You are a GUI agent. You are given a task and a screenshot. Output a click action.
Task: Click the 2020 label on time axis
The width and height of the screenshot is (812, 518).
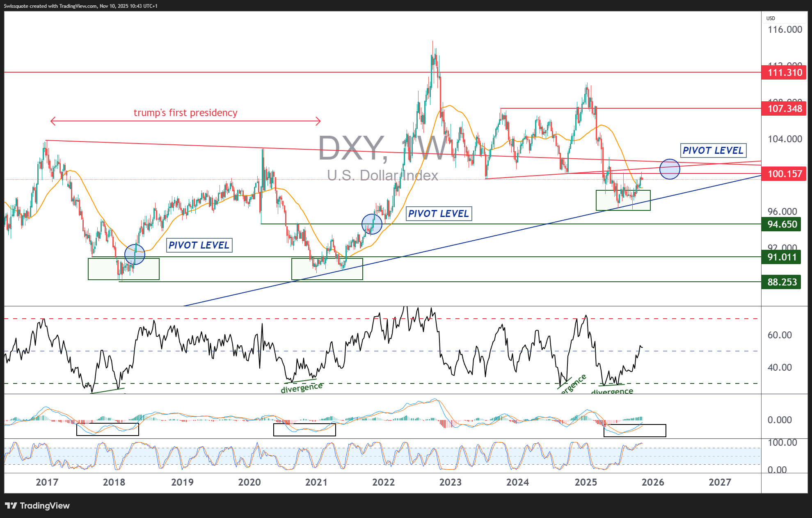249,482
